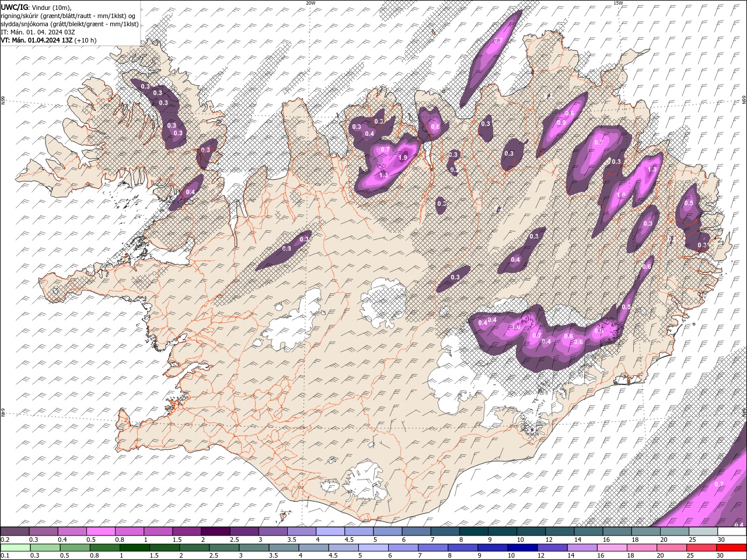This screenshot has height=560, width=747.
Task: Click the bottom-row swatch between 0.5 and 0.8
Action: pos(75,547)
